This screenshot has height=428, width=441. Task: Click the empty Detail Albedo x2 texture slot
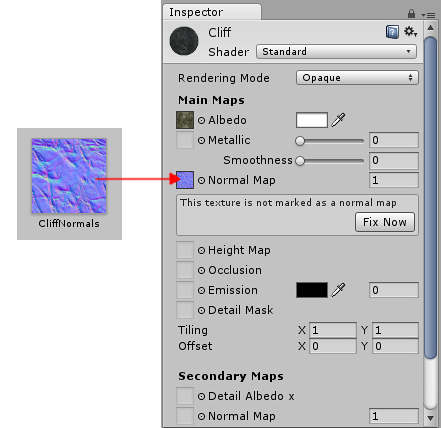[185, 396]
